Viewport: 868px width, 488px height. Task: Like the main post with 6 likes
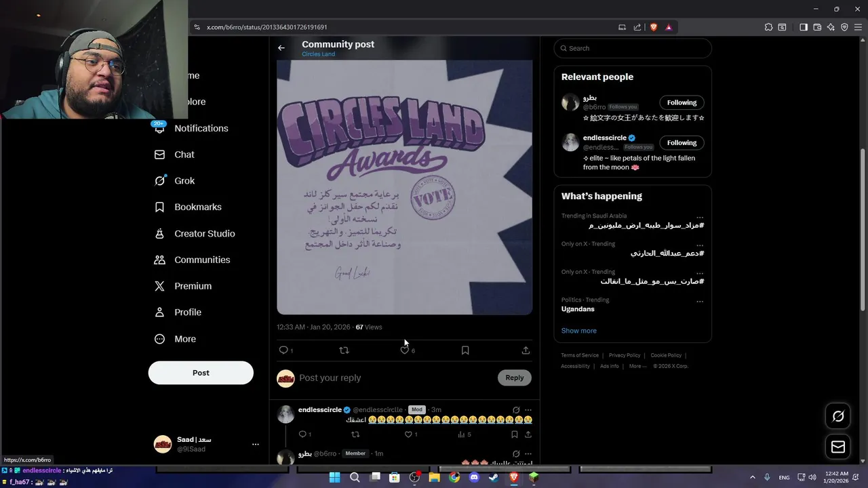[405, 350]
